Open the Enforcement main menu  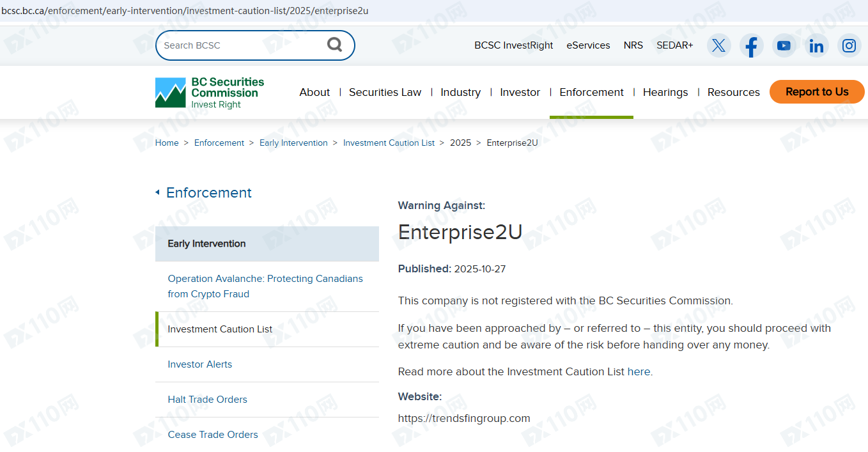pyautogui.click(x=591, y=92)
